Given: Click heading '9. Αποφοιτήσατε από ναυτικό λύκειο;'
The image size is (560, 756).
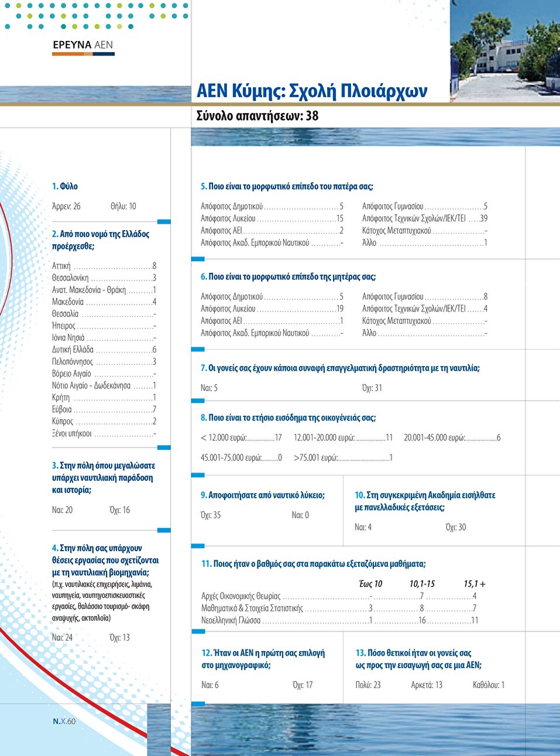Looking at the screenshot, I should click(263, 495).
